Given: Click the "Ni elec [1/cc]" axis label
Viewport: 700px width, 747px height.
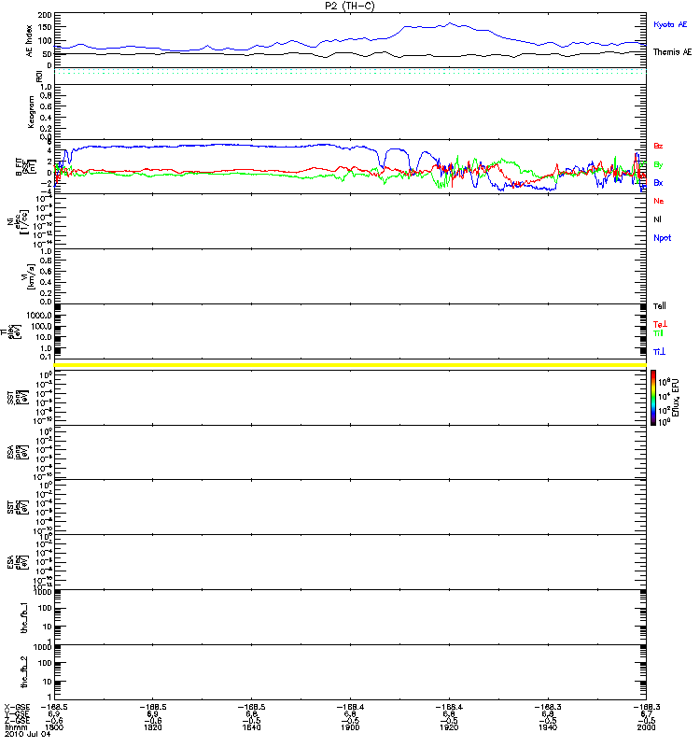Looking at the screenshot, I should click(x=18, y=221).
